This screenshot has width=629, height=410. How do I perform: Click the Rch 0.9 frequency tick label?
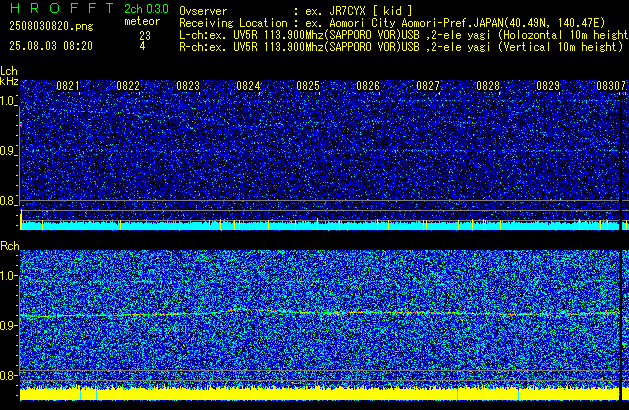coord(8,325)
